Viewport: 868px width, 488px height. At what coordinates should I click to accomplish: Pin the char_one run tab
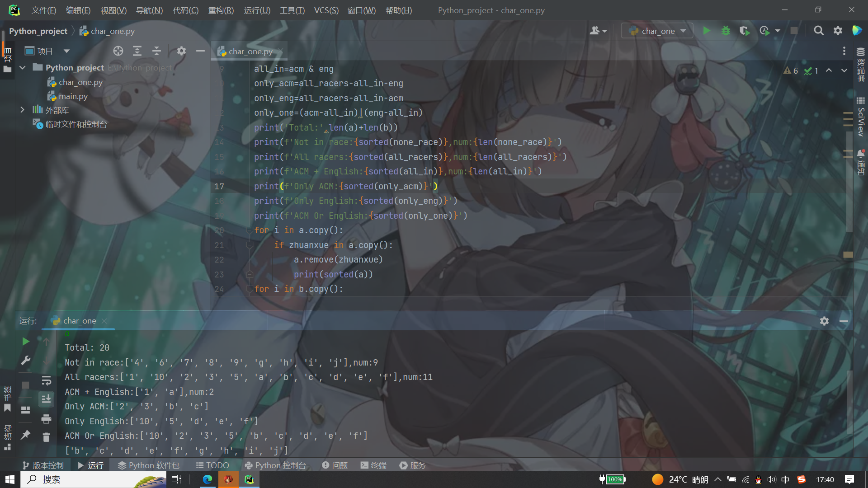(26, 435)
